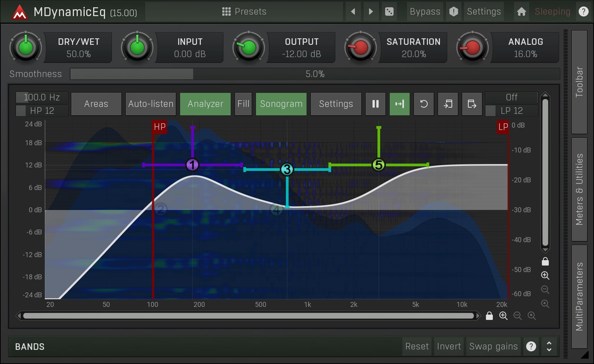Click the Swap gains button
Screen dimensions: 594x364
(x=493, y=346)
